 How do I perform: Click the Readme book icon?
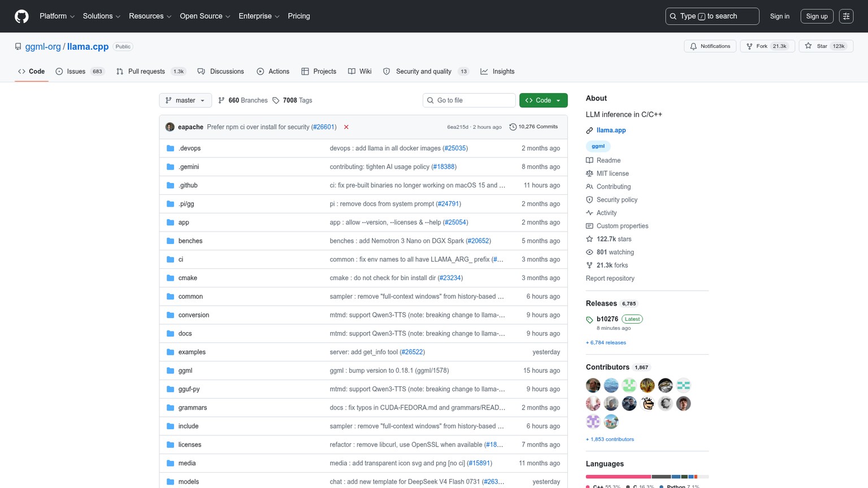(589, 160)
